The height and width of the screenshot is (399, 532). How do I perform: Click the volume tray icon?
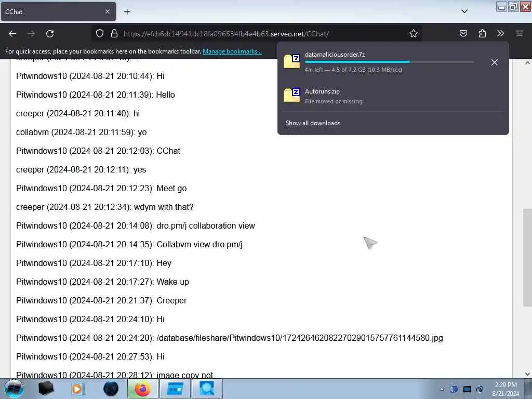pos(480,389)
